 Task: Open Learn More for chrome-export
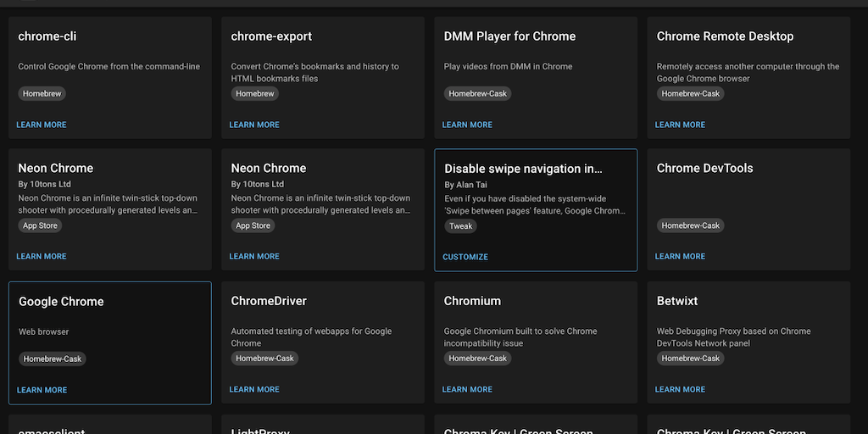pos(254,125)
